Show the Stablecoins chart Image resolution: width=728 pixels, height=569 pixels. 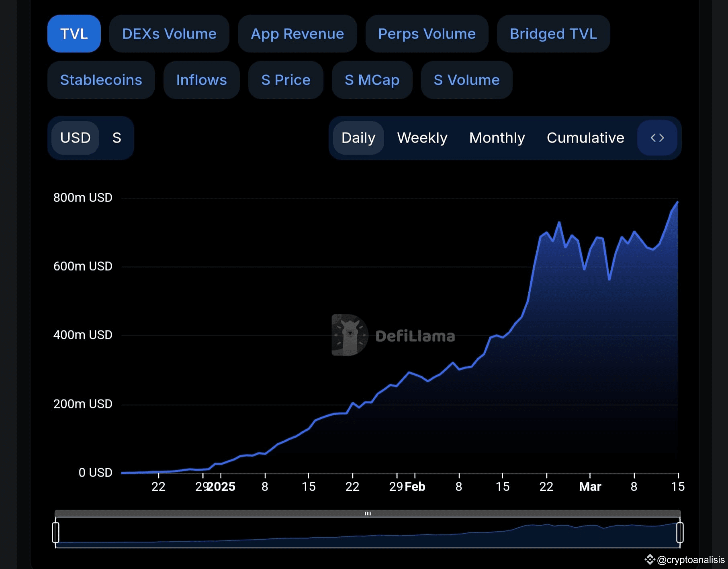[101, 80]
